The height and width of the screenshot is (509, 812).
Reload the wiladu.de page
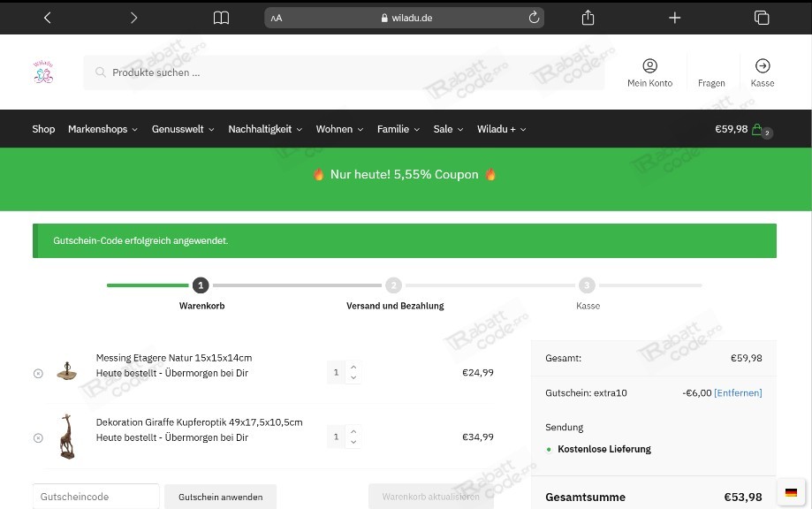coord(534,18)
